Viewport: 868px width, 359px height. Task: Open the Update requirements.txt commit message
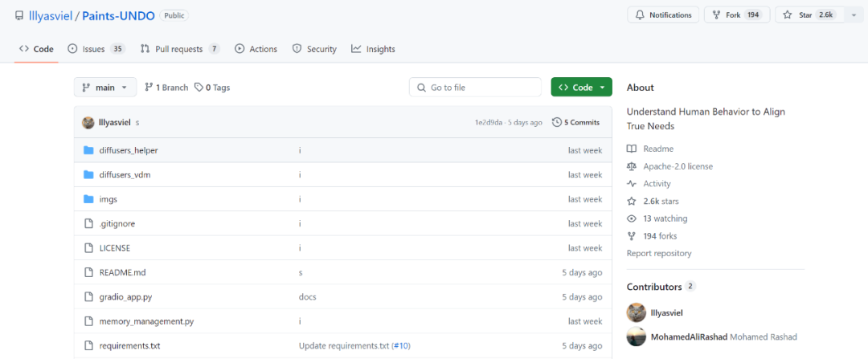click(x=344, y=345)
